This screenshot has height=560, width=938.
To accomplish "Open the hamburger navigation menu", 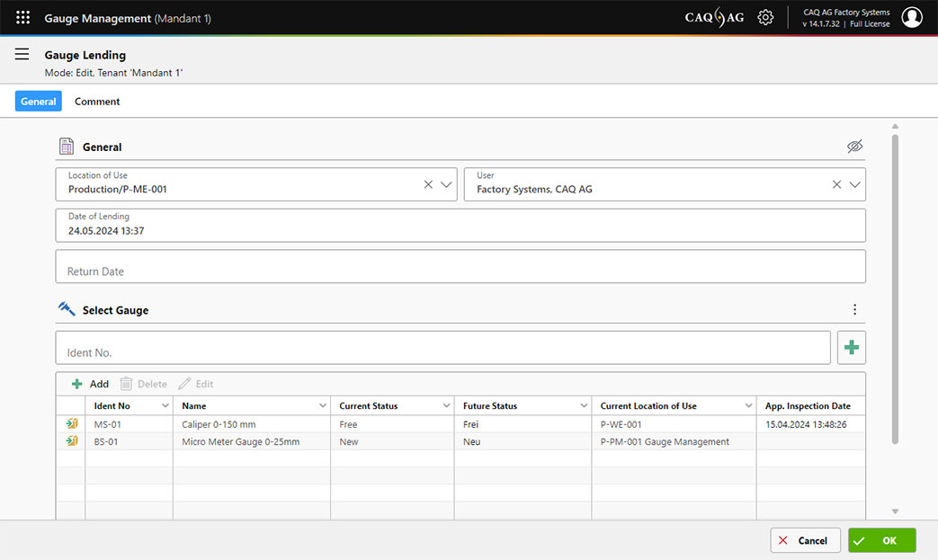I will pyautogui.click(x=22, y=55).
